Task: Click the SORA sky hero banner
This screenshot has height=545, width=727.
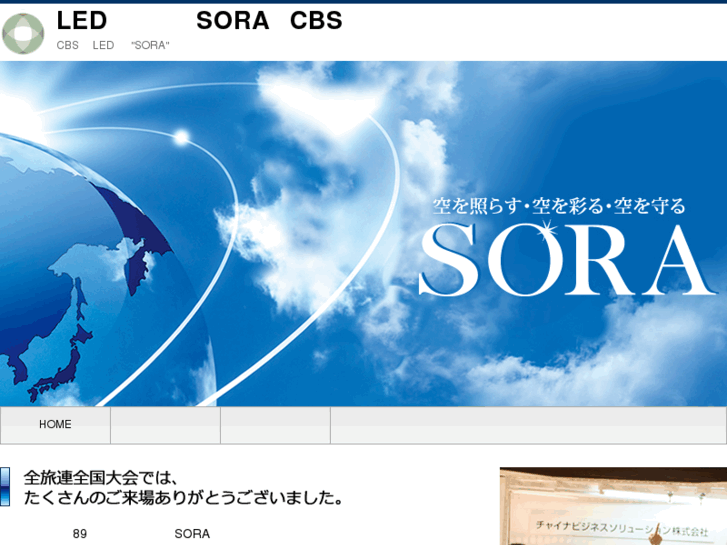Action: coord(364,234)
